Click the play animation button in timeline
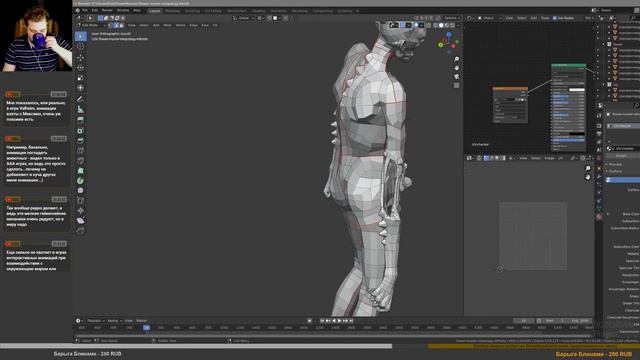Image resolution: width=640 pixels, height=360 pixels. click(x=339, y=321)
